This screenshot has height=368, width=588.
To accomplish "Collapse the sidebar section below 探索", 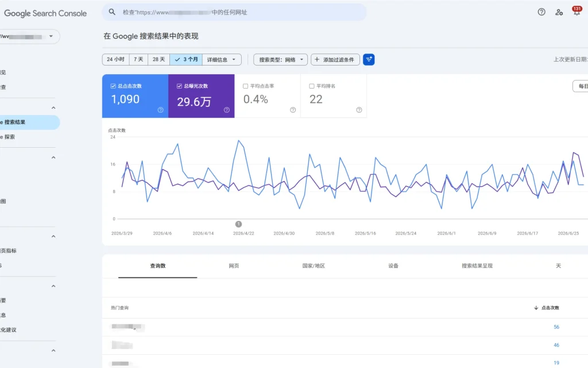I will tap(53, 158).
